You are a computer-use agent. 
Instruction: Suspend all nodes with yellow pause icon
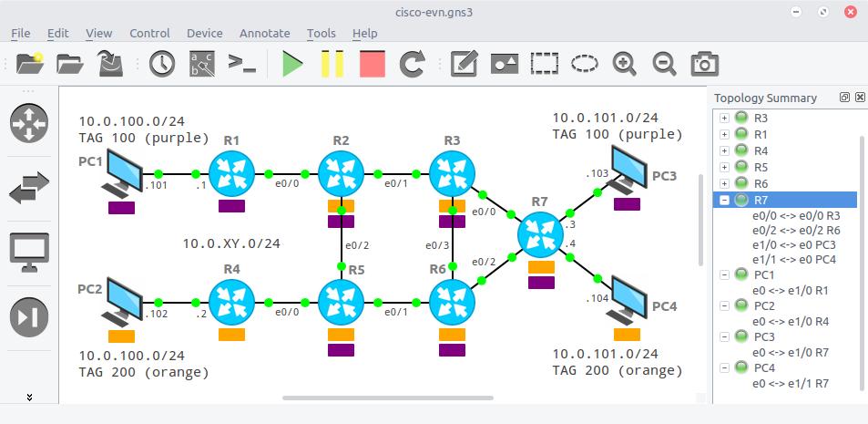tap(332, 64)
